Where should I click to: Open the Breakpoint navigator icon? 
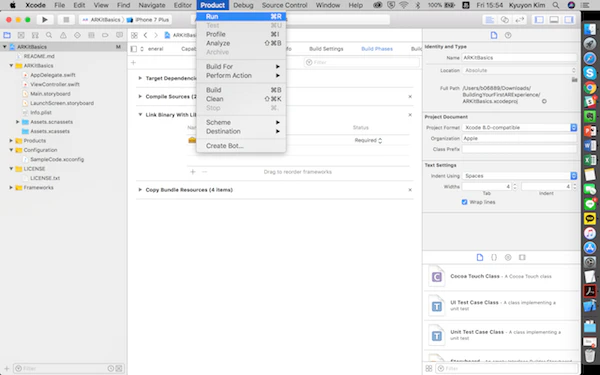click(105, 35)
